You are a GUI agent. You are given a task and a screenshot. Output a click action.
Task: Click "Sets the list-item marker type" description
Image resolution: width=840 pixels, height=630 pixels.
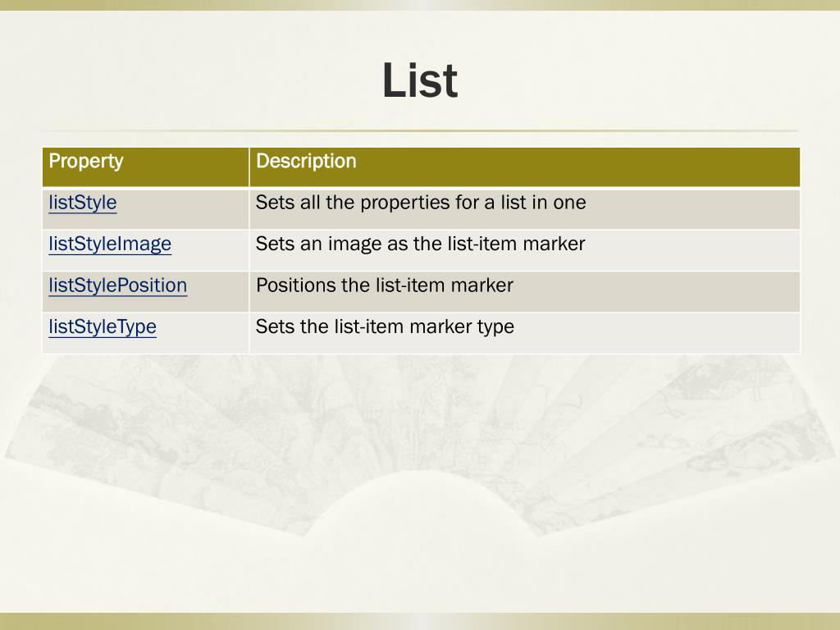tap(385, 326)
